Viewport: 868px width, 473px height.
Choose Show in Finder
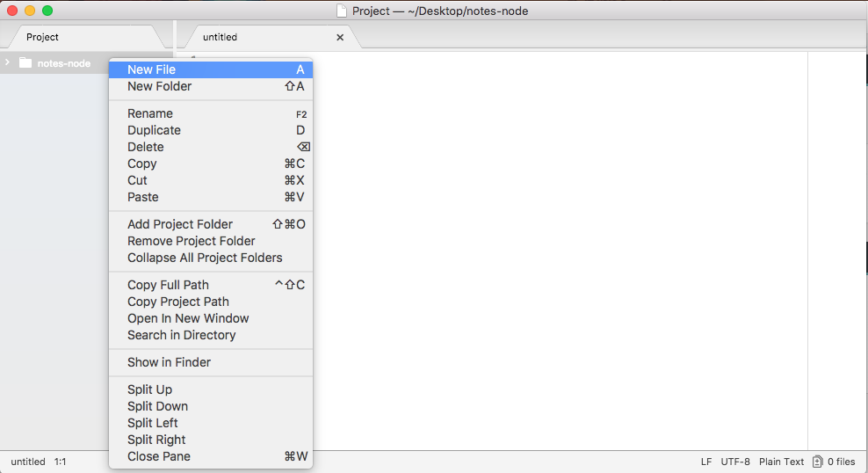tap(169, 362)
